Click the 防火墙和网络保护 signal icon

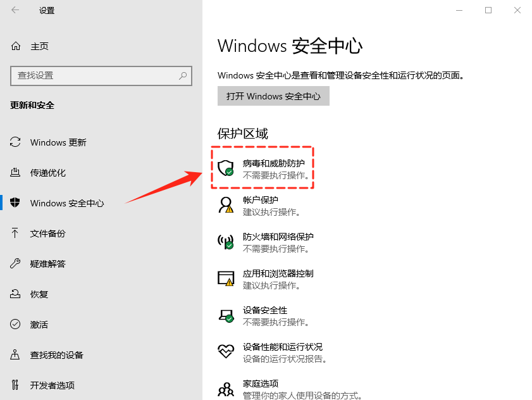pos(225,241)
